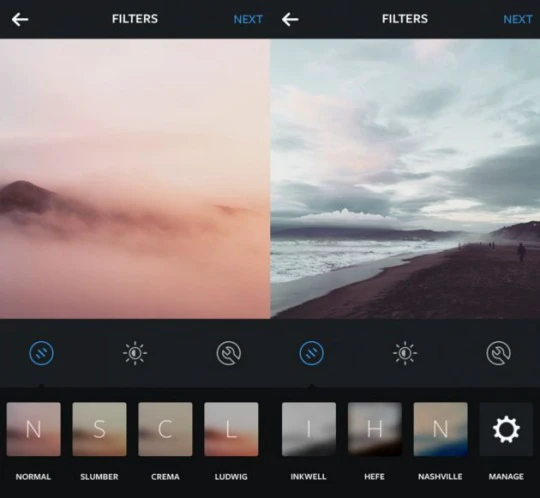This screenshot has width=540, height=498.
Task: Open the filters tab icon on left screen
Action: (41, 353)
